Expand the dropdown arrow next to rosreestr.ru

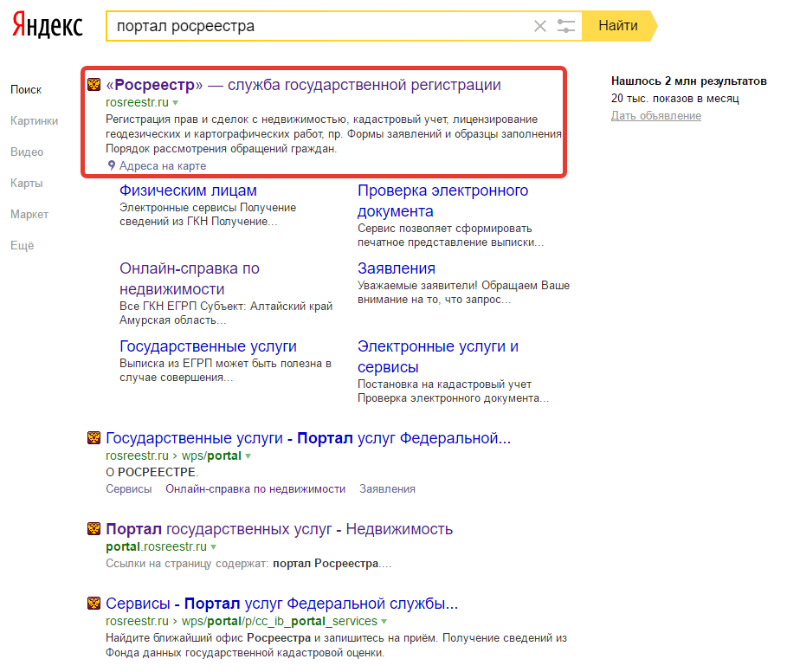point(175,103)
